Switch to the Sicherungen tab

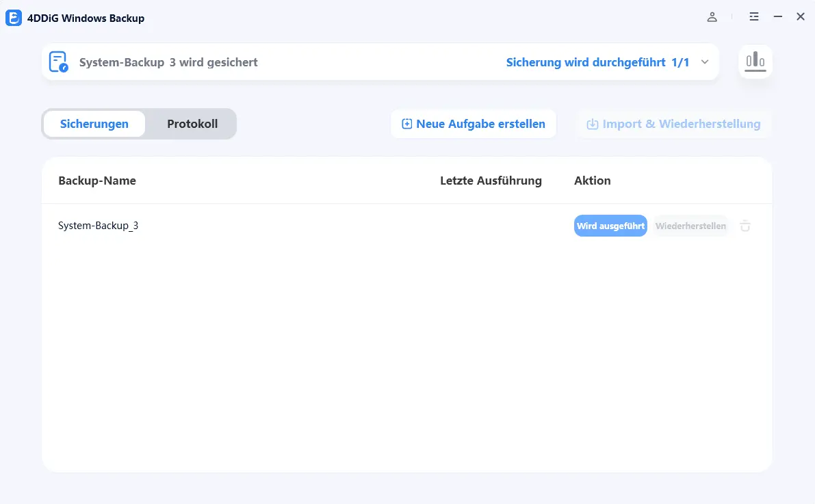[94, 124]
